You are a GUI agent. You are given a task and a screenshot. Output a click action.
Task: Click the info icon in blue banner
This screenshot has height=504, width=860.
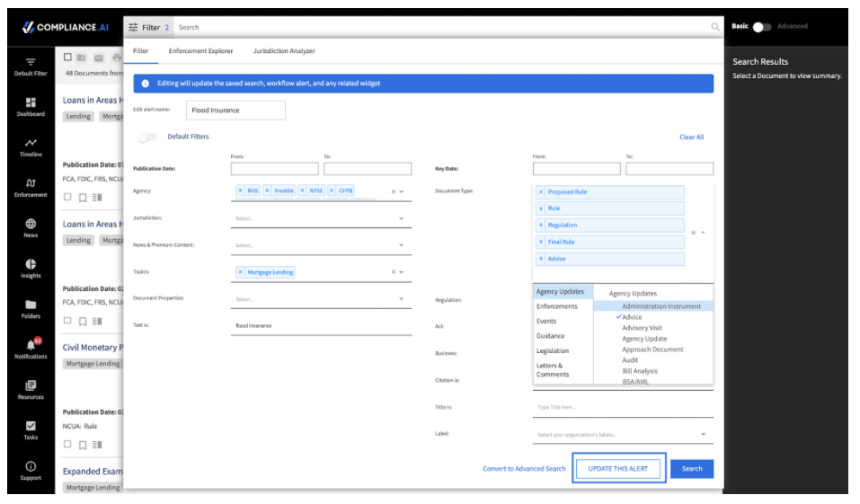(x=146, y=84)
